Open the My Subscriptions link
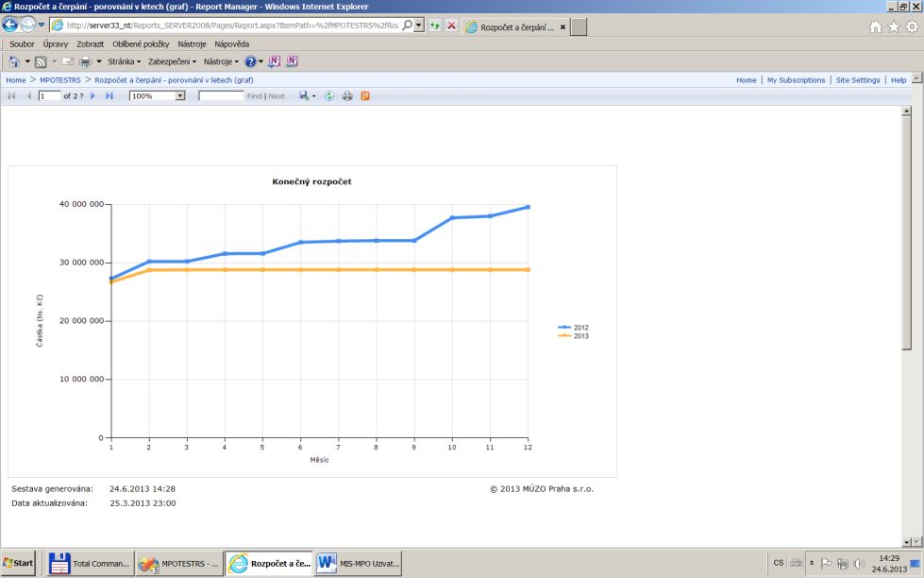This screenshot has height=578, width=924. [x=796, y=80]
